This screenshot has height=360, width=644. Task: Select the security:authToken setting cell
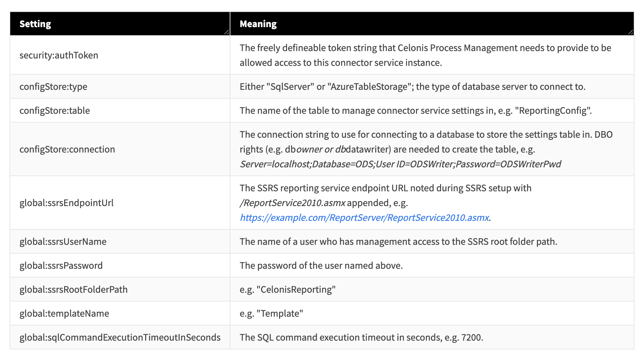pos(59,55)
